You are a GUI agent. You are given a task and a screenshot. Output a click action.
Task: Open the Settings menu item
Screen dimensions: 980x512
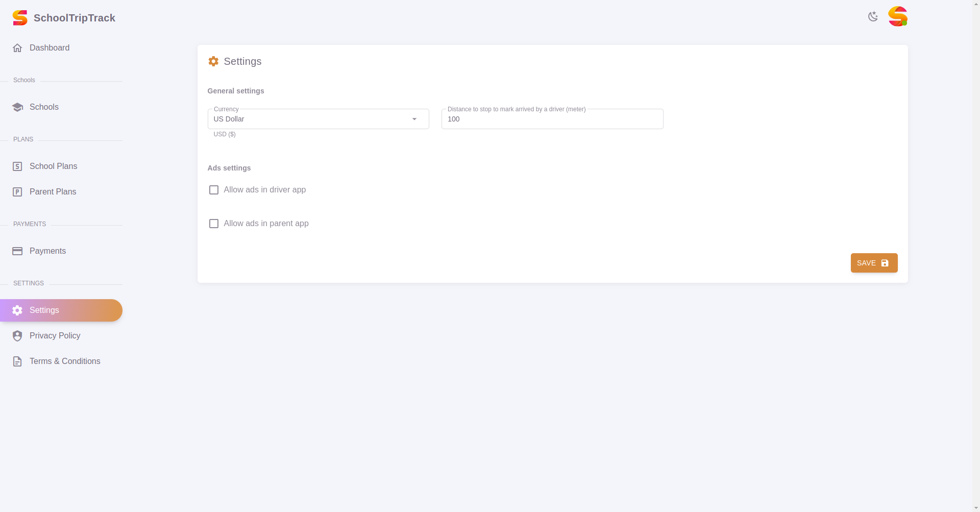pyautogui.click(x=44, y=310)
